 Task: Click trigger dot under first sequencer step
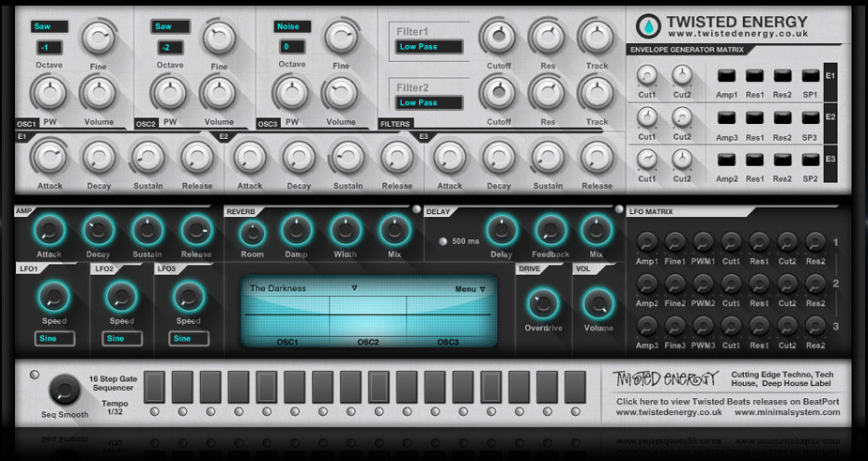154,412
